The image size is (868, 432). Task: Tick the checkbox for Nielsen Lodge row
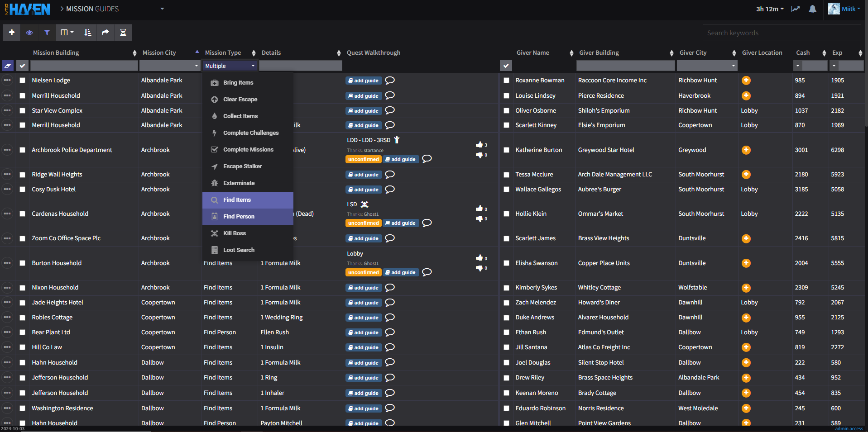23,81
